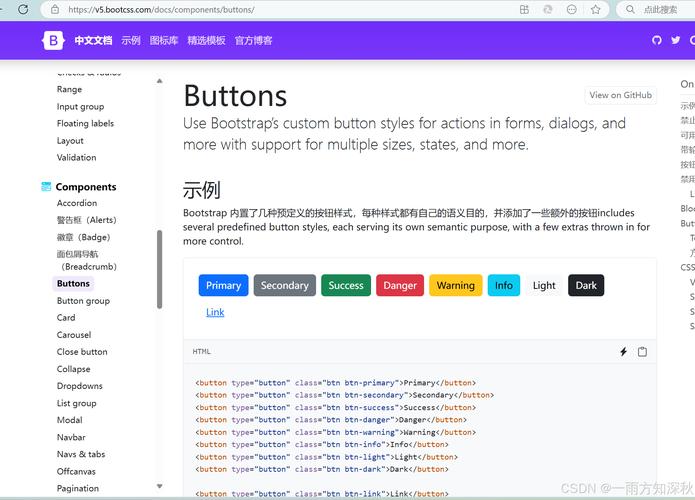Open Layout in the sidebar
This screenshot has width=695, height=500.
pyautogui.click(x=70, y=141)
